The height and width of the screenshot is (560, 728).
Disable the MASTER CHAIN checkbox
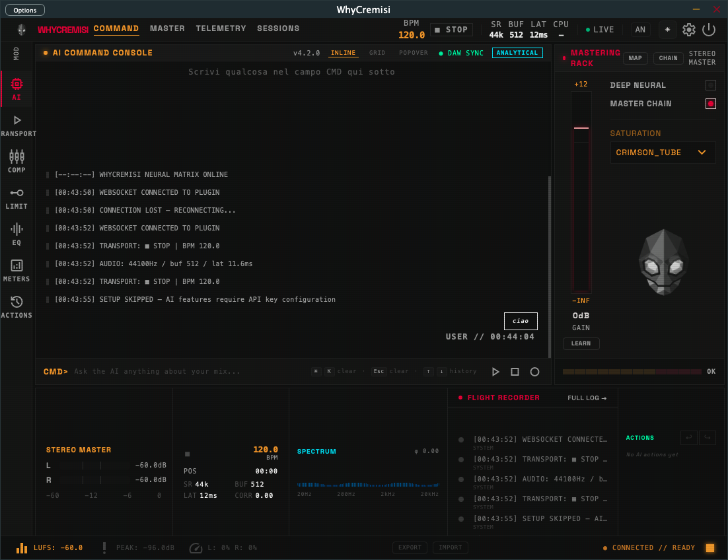point(710,104)
